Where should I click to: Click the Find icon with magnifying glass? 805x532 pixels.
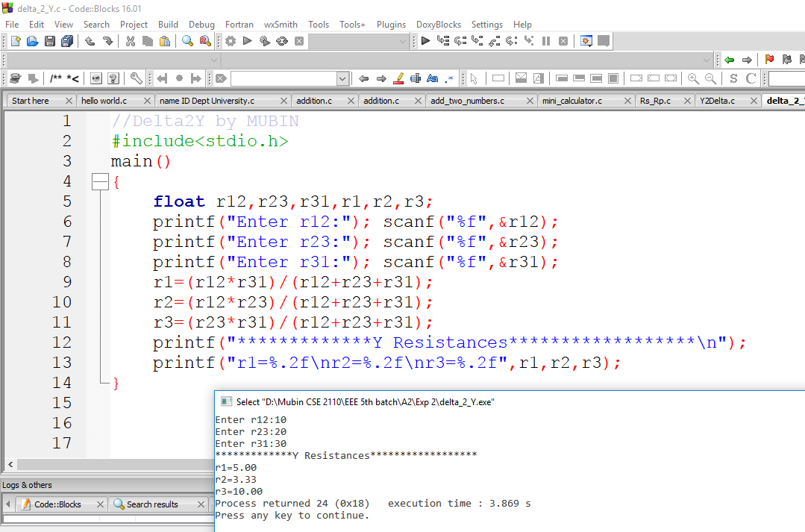[187, 41]
